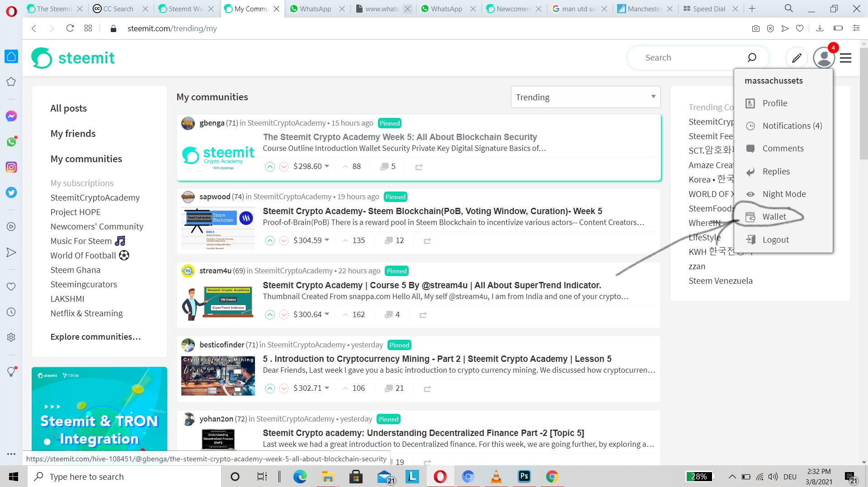Open comments on gbenga's post showing 5

coord(388,167)
